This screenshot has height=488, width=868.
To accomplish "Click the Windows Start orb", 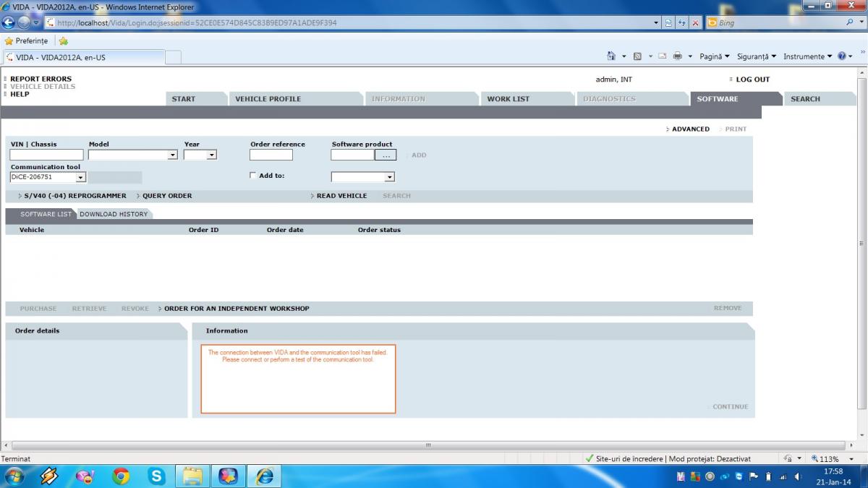I will (x=14, y=476).
